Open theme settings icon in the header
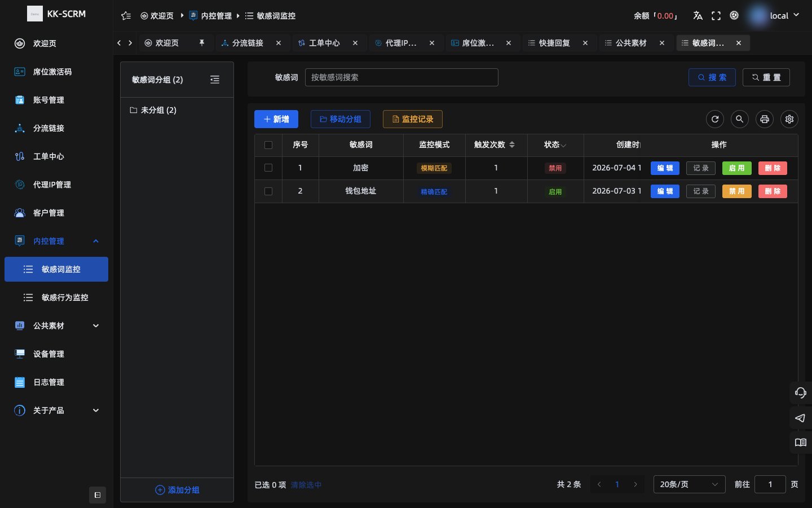This screenshot has width=812, height=508. point(734,16)
